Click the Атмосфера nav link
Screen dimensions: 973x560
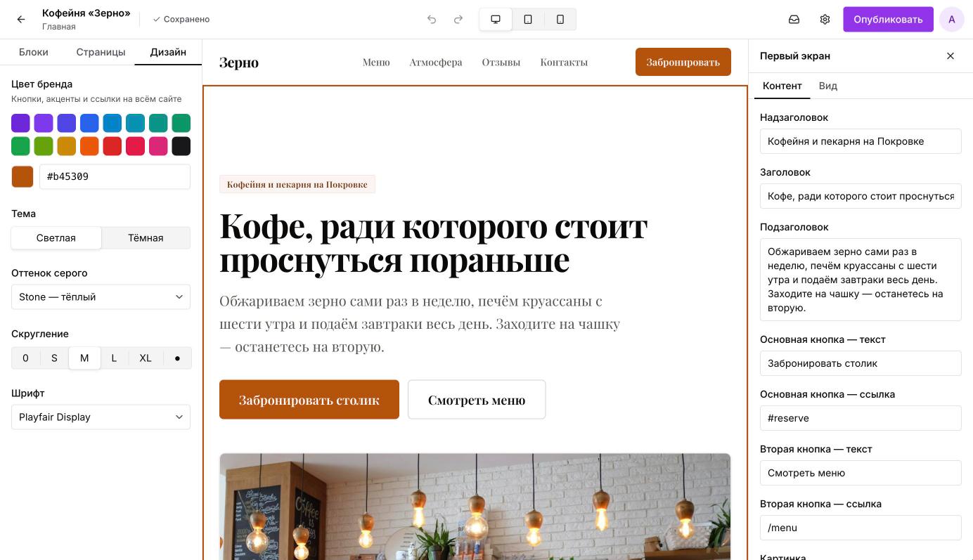pos(436,62)
